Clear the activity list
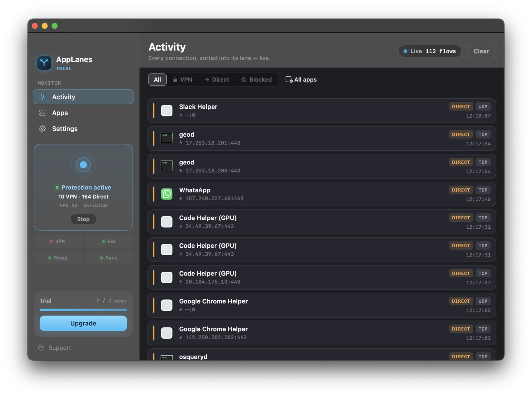Image resolution: width=532 pixels, height=397 pixels. (x=481, y=51)
